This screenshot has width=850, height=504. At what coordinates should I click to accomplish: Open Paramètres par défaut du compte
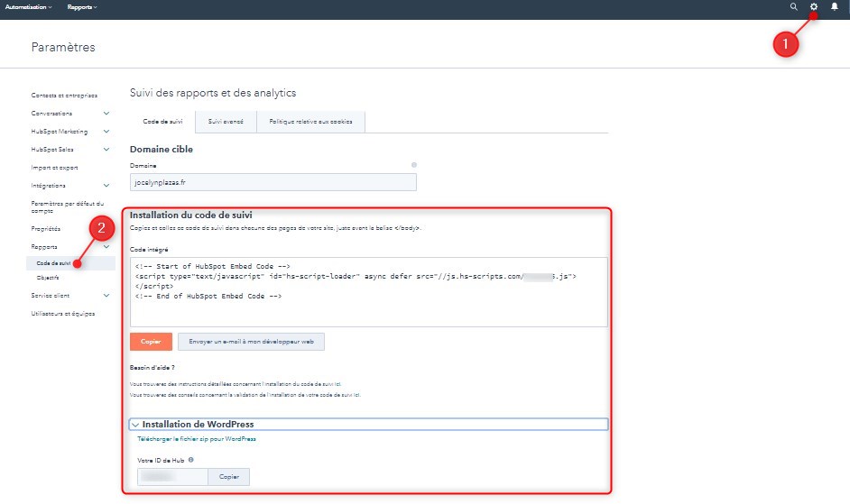(67, 207)
